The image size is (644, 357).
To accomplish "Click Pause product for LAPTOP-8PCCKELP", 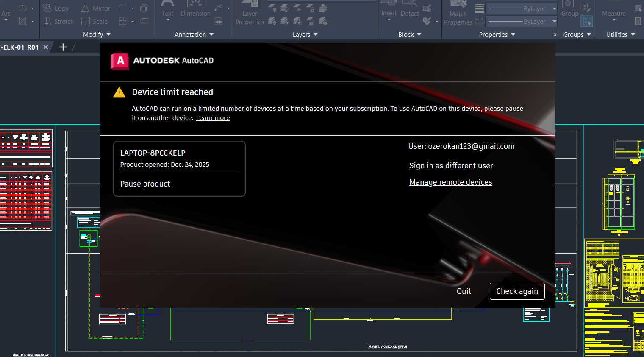I will [145, 184].
